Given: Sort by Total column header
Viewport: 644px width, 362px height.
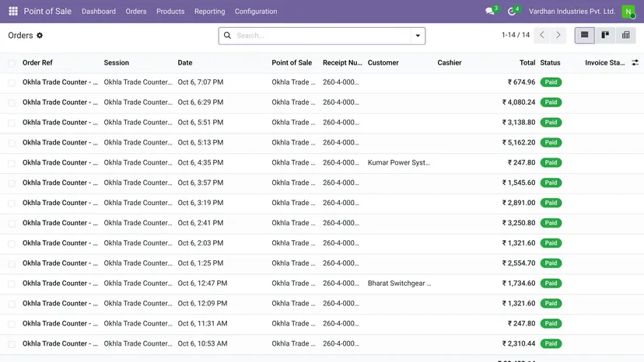Looking at the screenshot, I should coord(527,63).
